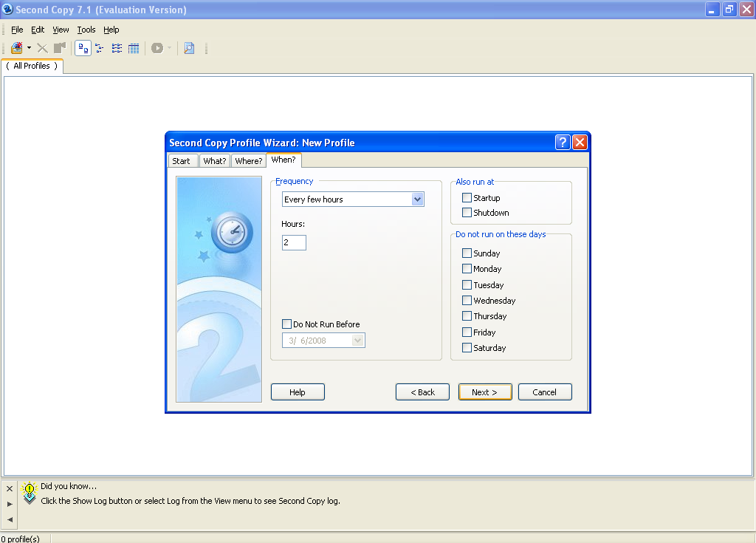Switch to the details table view icon
The height and width of the screenshot is (543, 756).
(134, 48)
